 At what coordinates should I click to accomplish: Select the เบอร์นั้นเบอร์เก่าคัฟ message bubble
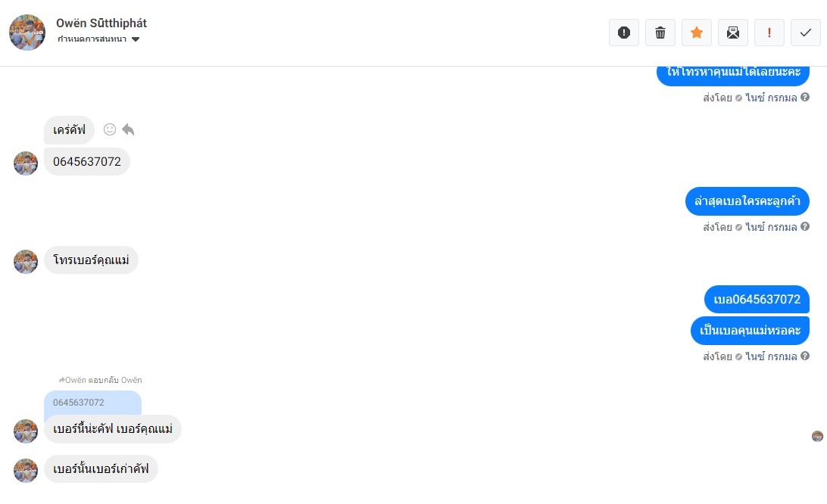(101, 469)
